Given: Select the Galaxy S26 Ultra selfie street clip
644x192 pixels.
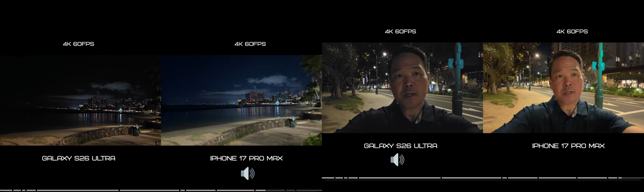Looking at the screenshot, I should tap(402, 88).
